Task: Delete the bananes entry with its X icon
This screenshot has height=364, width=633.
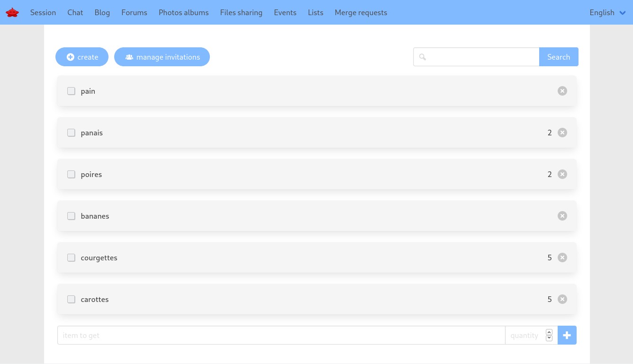Action: click(562, 216)
